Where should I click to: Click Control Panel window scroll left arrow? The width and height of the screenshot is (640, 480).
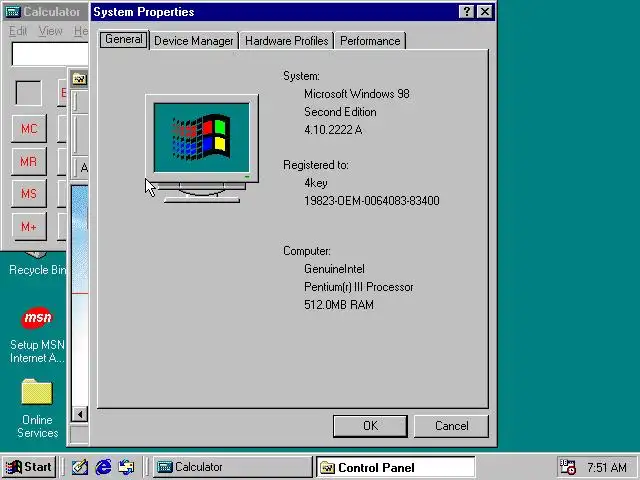pyautogui.click(x=80, y=415)
